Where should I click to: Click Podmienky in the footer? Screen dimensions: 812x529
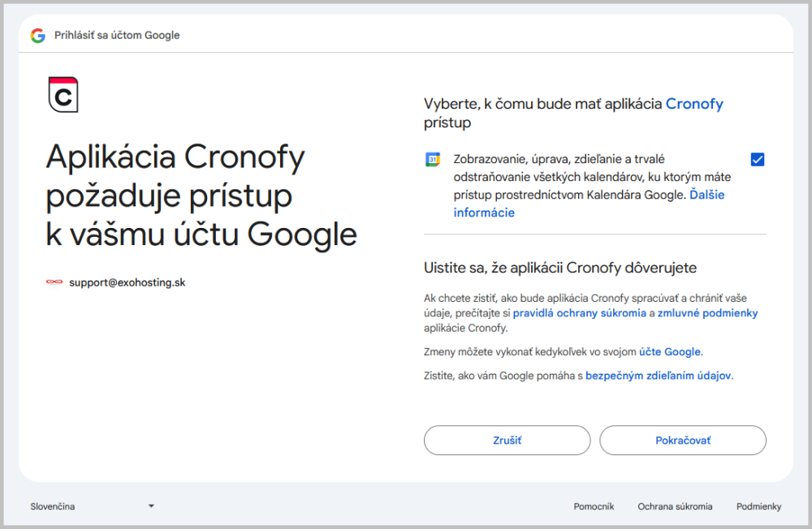[x=758, y=505]
